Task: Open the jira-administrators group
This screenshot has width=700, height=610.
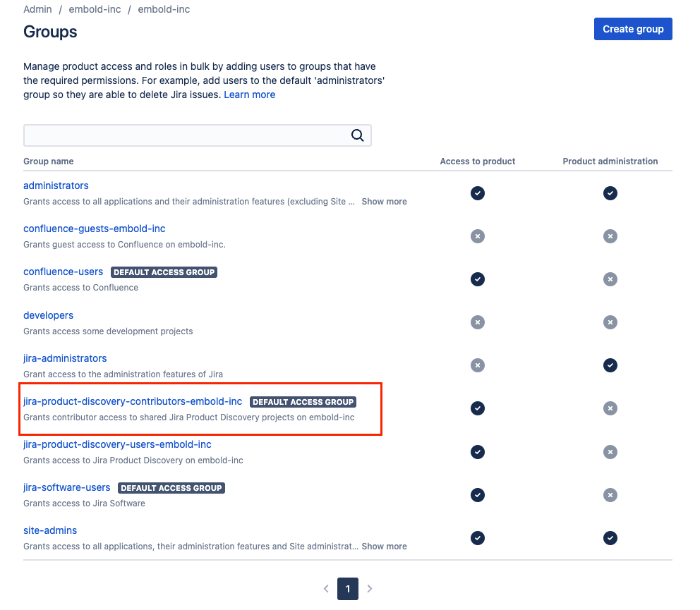Action: (65, 358)
